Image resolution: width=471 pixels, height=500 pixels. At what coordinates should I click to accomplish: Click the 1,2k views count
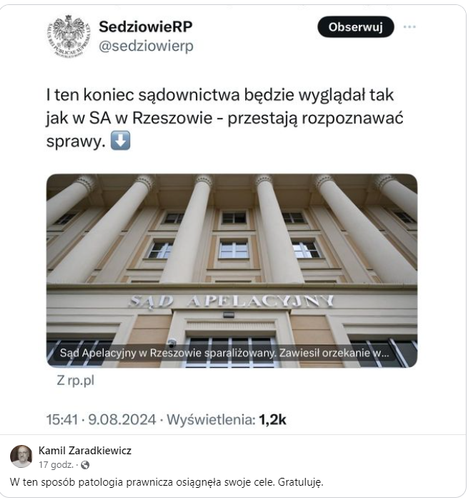tap(272, 419)
